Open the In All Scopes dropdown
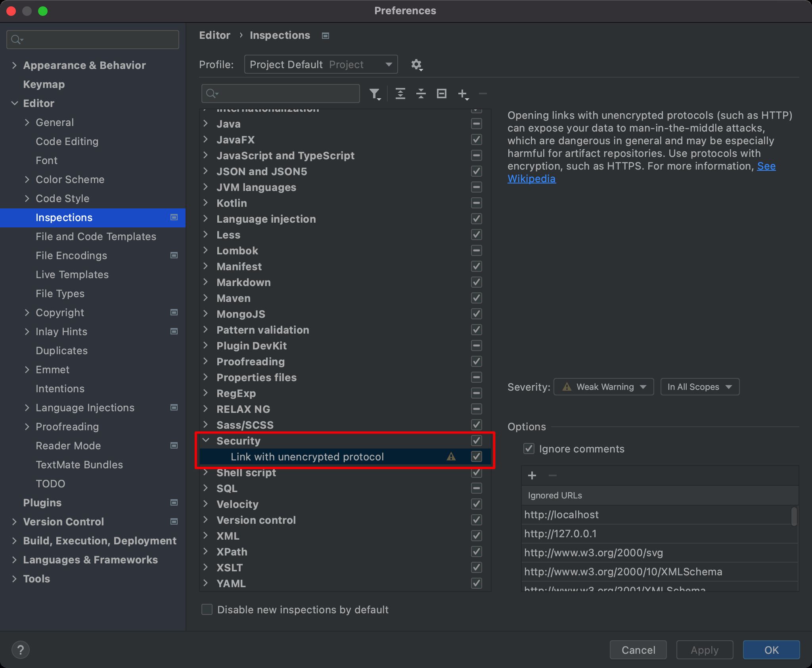 pos(700,387)
